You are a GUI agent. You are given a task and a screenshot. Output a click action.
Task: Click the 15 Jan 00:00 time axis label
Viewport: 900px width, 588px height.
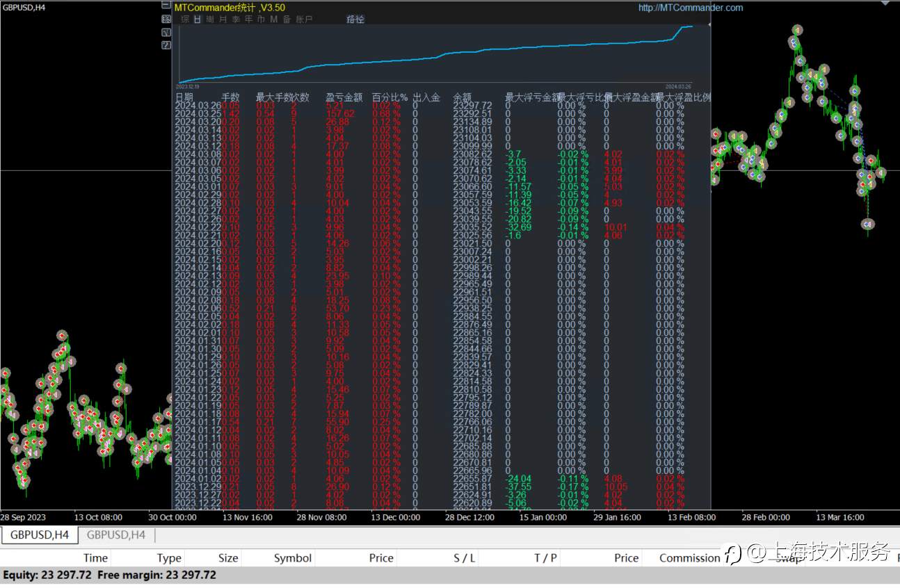point(543,517)
